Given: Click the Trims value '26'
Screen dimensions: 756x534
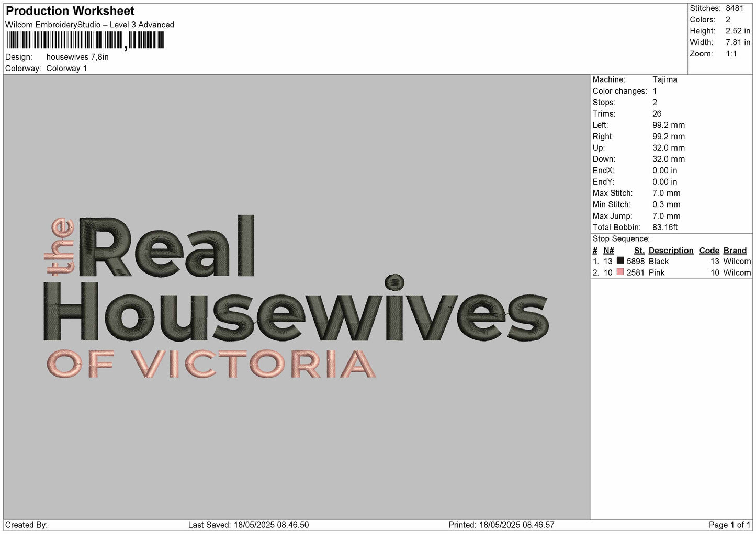Looking at the screenshot, I should pyautogui.click(x=657, y=113).
